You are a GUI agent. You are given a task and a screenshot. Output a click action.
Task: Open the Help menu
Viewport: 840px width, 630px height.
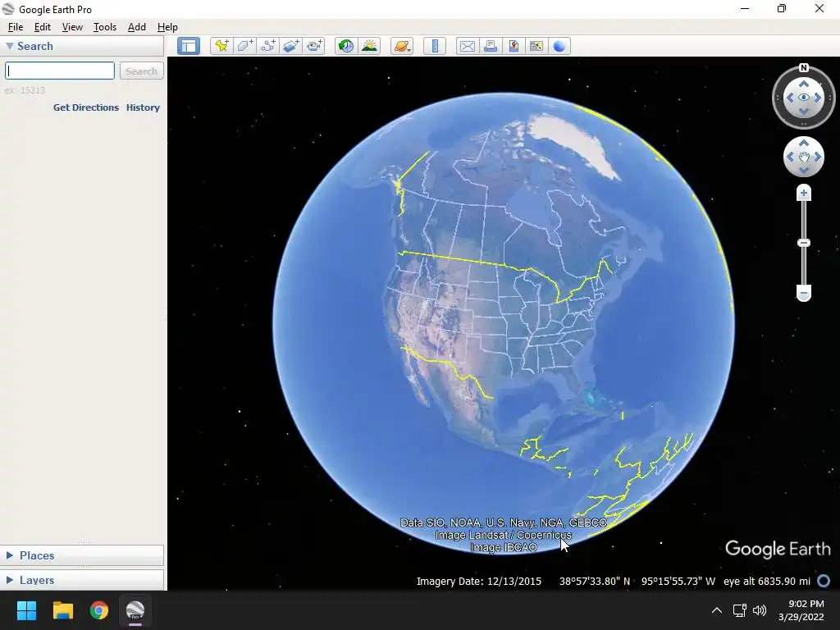[x=167, y=27]
